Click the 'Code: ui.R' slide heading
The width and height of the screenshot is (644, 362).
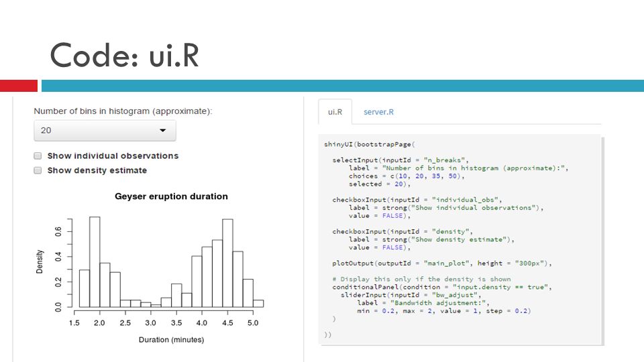[x=125, y=56]
